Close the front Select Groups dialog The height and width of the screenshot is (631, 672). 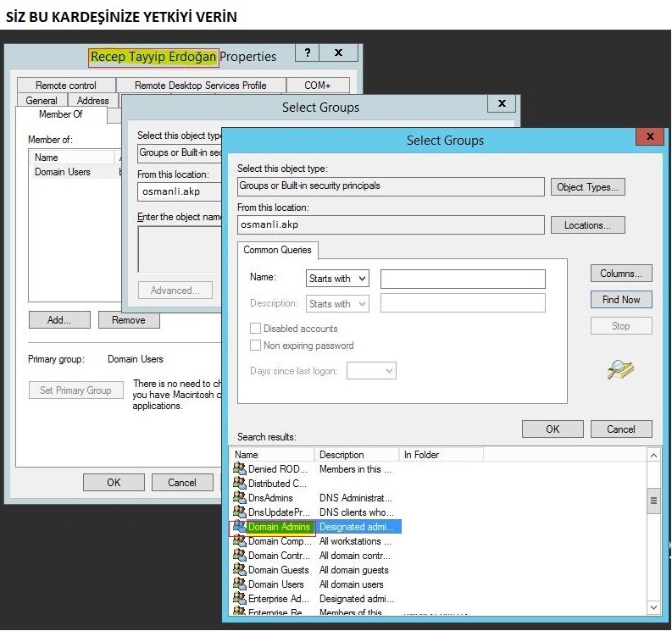(x=650, y=136)
